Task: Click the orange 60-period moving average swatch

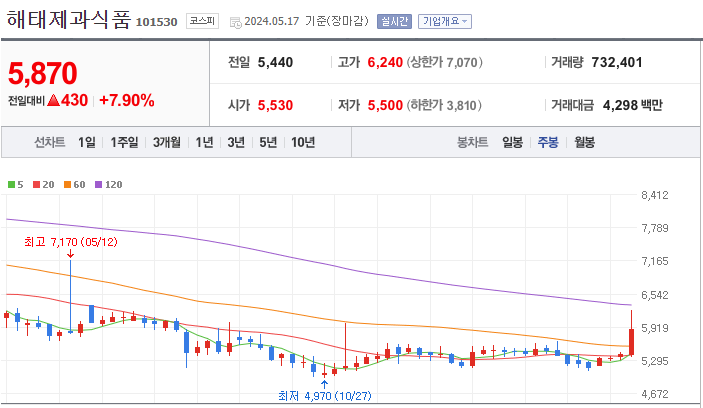Action: click(68, 184)
